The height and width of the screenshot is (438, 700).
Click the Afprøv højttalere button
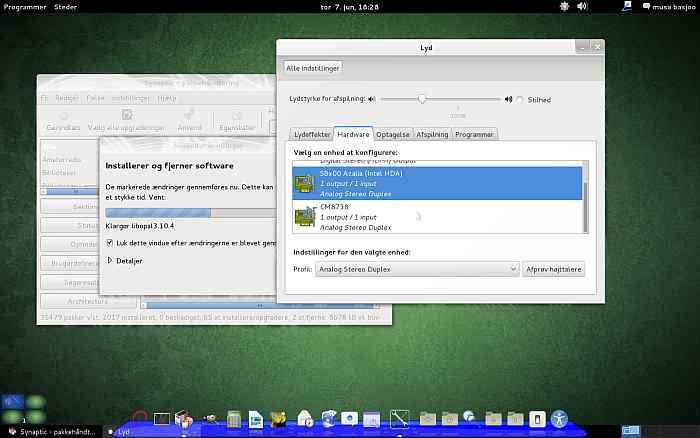tap(554, 269)
